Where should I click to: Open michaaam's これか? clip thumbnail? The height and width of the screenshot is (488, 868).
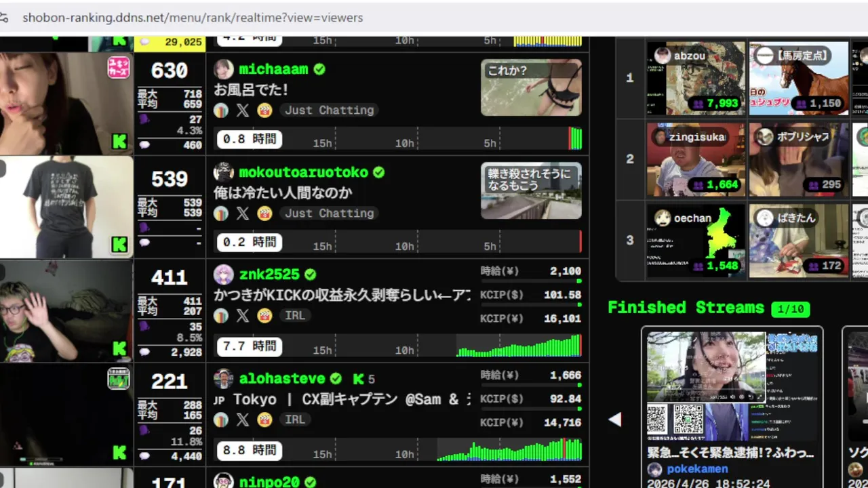click(x=531, y=87)
